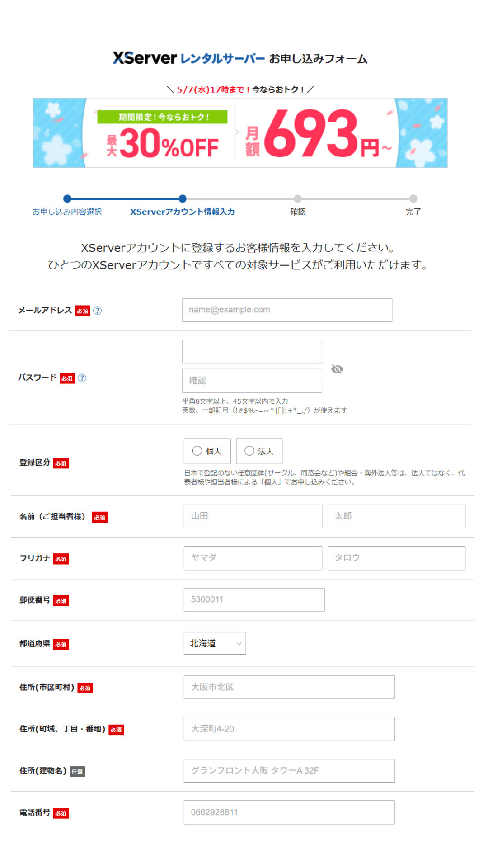This screenshot has height=868, width=488.
Task: Open the 都道府県 dropdown showing 北海道
Action: [x=215, y=643]
